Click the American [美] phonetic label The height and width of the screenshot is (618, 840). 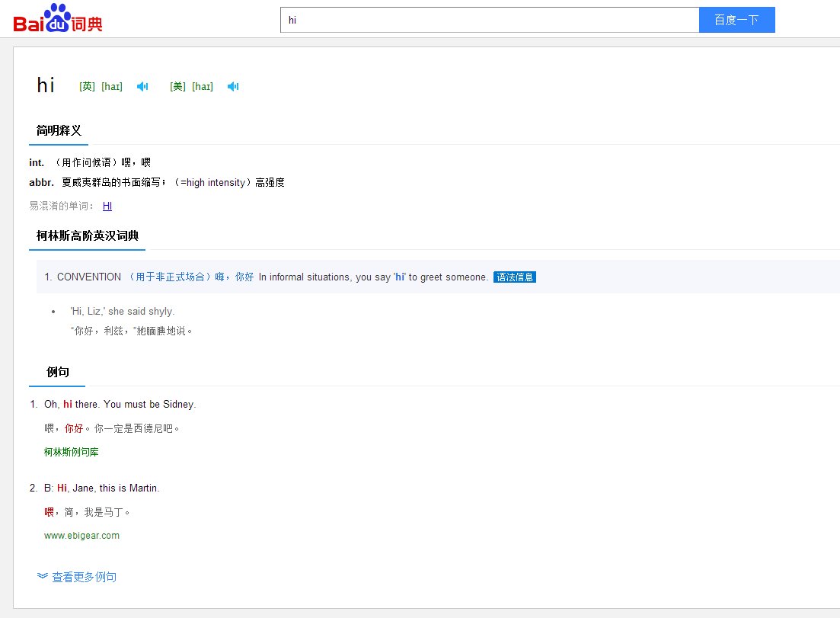click(177, 87)
